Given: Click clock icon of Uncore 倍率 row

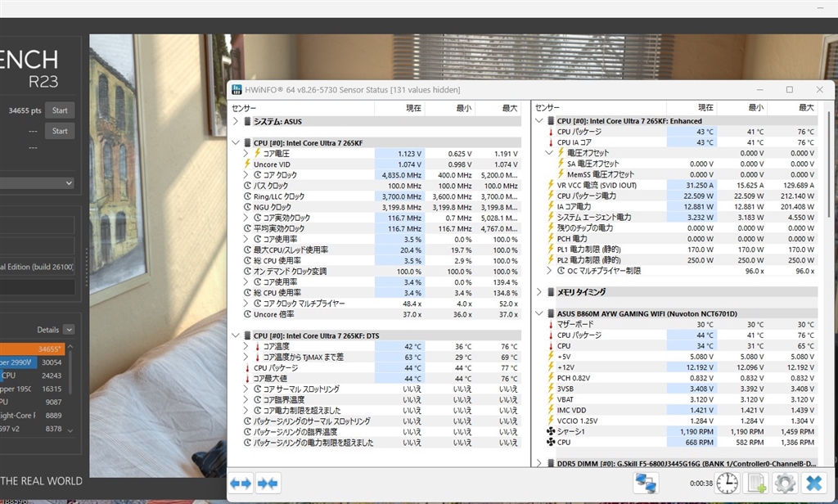Looking at the screenshot, I should (x=247, y=314).
